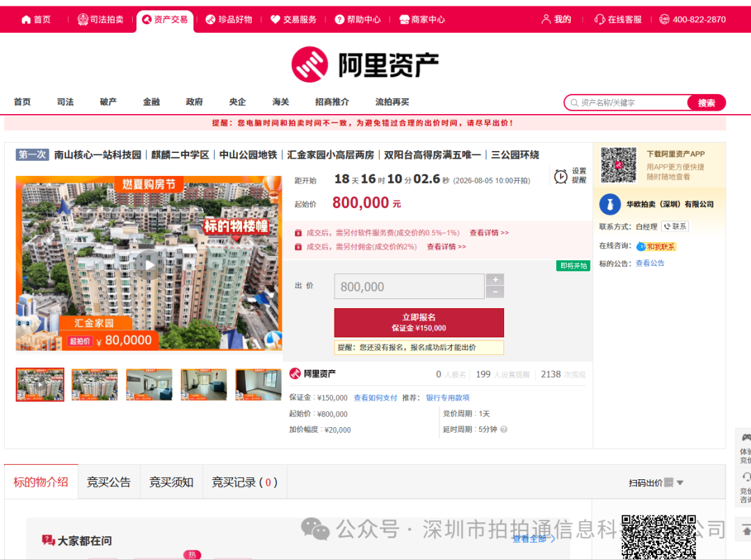Click the 出价 bid amount field
The height and width of the screenshot is (560, 751).
point(409,287)
